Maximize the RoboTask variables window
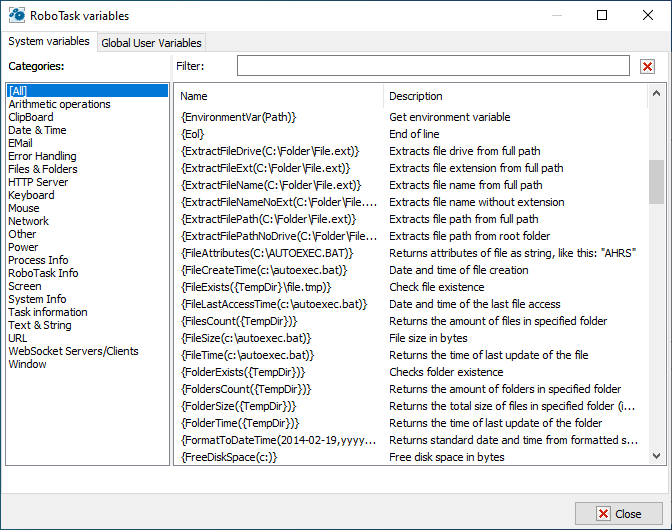The width and height of the screenshot is (672, 530). click(x=602, y=16)
